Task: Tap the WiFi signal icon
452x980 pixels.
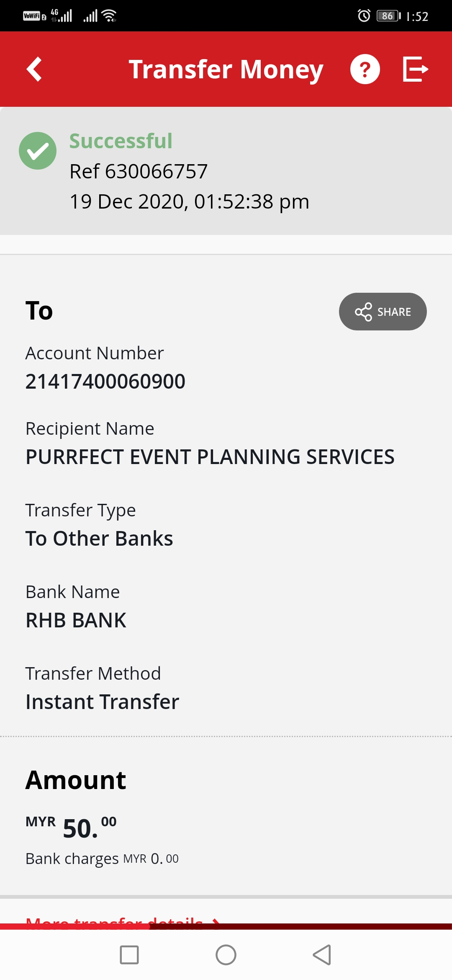Action: click(x=109, y=16)
